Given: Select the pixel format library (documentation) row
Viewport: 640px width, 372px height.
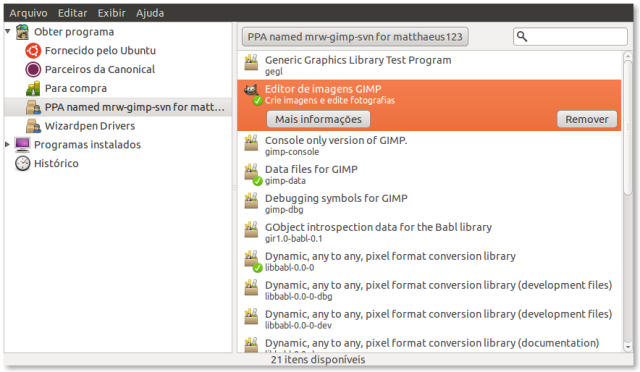Looking at the screenshot, I should [429, 343].
